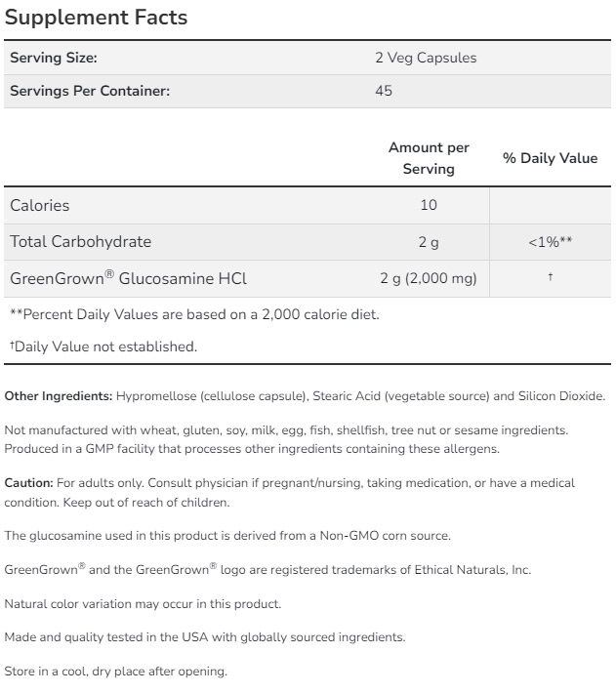The height and width of the screenshot is (693, 616).
Task: Click the <1%** daily value cell
Action: 550,241
